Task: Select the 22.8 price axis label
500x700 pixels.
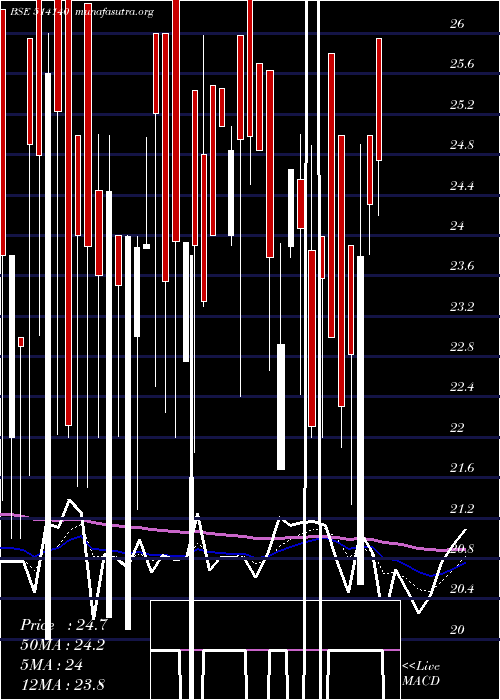Action: pyautogui.click(x=462, y=347)
